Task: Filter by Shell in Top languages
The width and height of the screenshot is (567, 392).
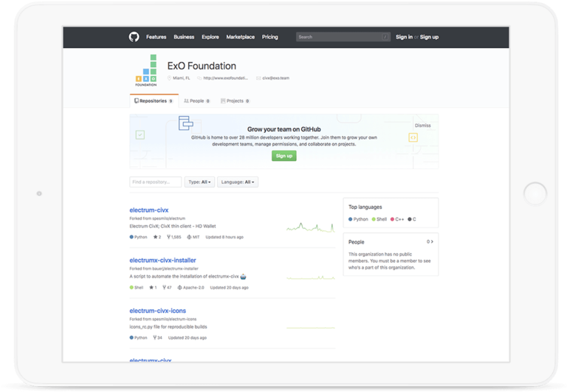Action: click(379, 219)
